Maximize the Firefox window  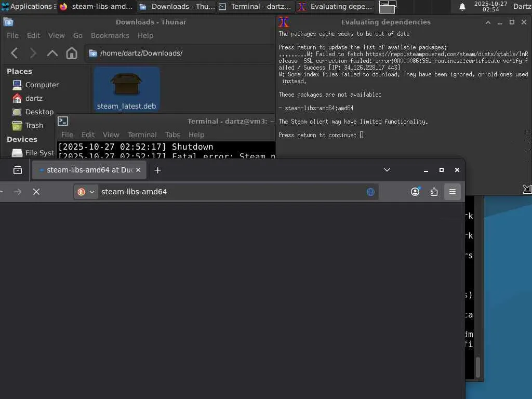pyautogui.click(x=442, y=170)
